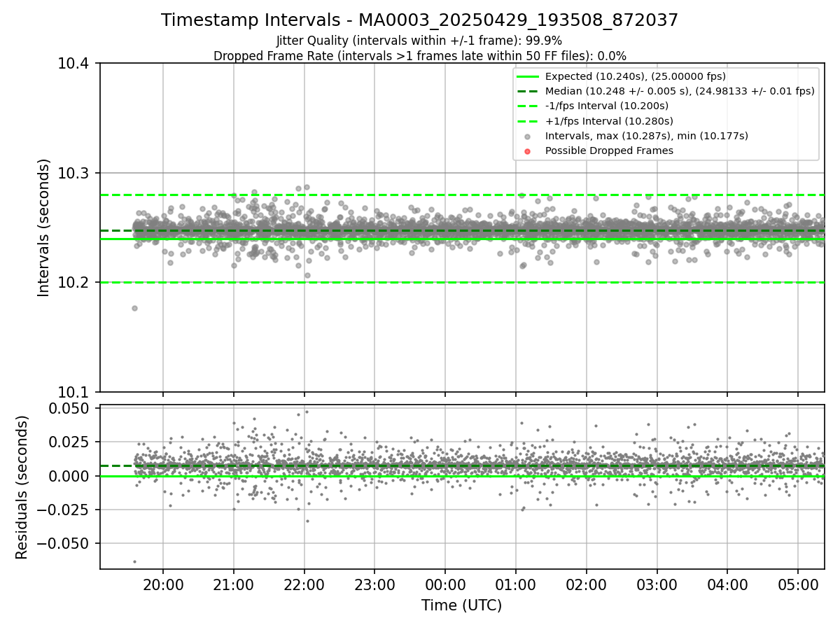The image size is (840, 630).
Task: Click the residual tick label '0.025'
Action: pyautogui.click(x=69, y=442)
